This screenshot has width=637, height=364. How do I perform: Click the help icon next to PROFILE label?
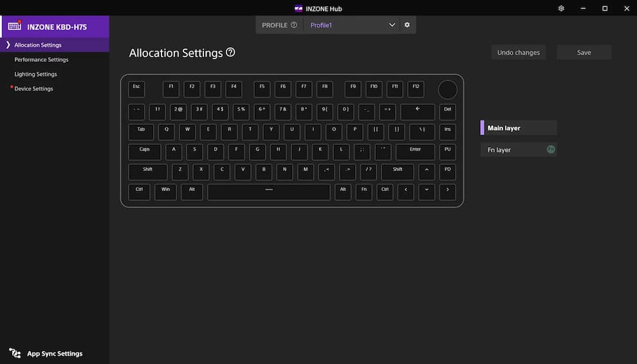point(294,25)
